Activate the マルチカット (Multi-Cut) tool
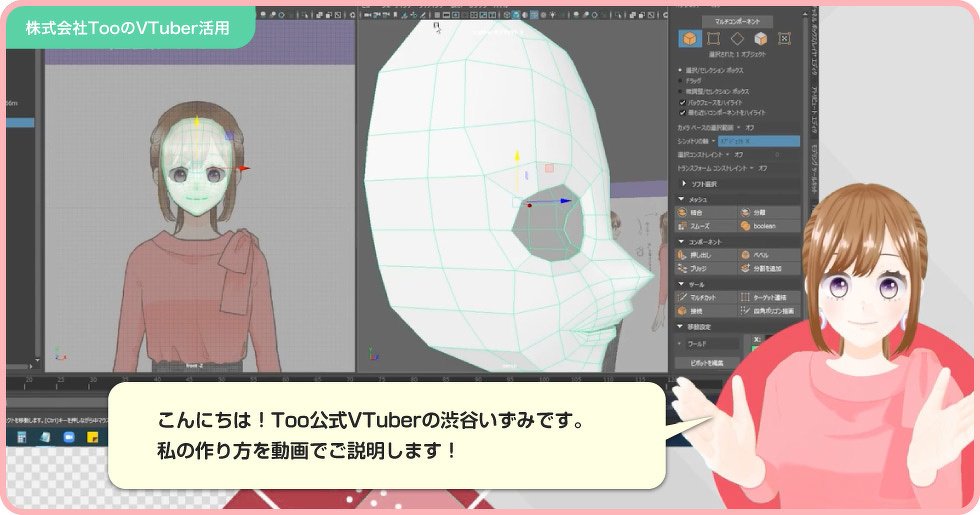 coord(706,298)
